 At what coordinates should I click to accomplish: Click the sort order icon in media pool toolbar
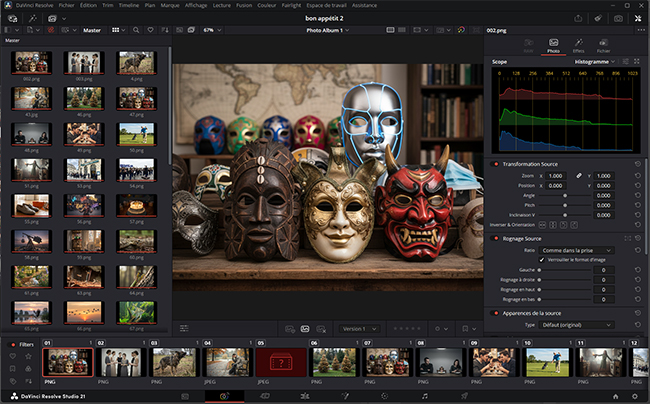pyautogui.click(x=165, y=30)
